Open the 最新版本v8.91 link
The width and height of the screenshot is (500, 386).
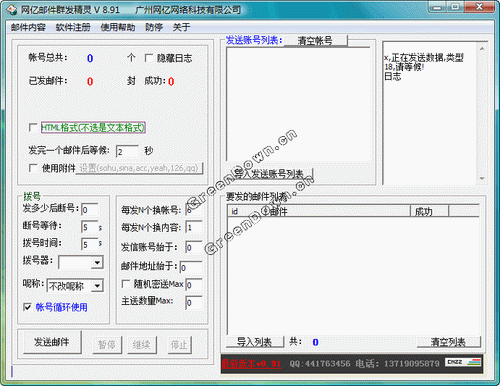click(251, 364)
